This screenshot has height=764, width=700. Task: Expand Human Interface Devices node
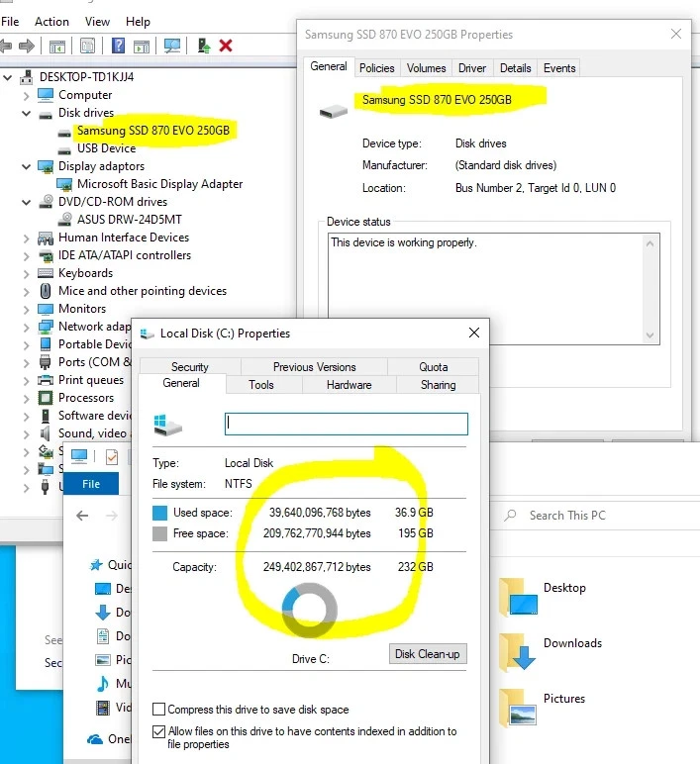[x=27, y=238]
